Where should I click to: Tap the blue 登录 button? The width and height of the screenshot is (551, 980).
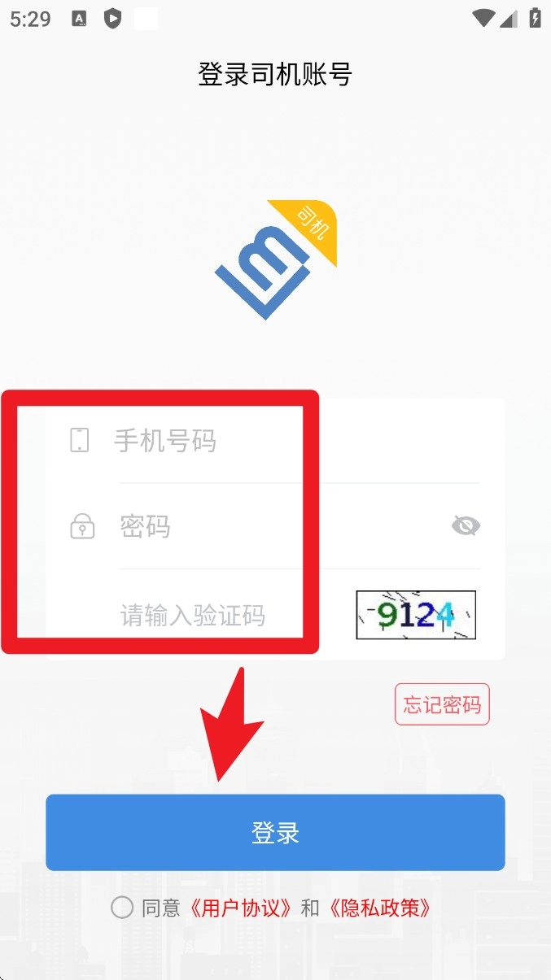[275, 833]
